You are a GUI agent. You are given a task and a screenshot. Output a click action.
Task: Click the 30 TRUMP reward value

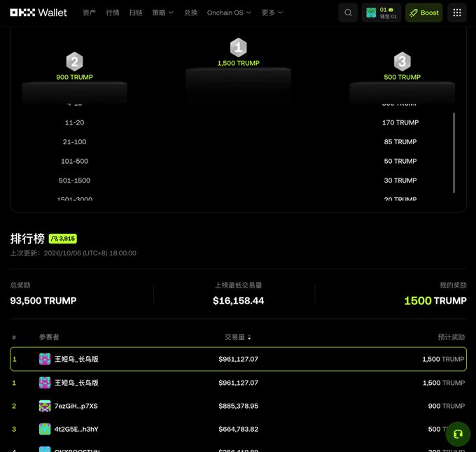(x=400, y=181)
